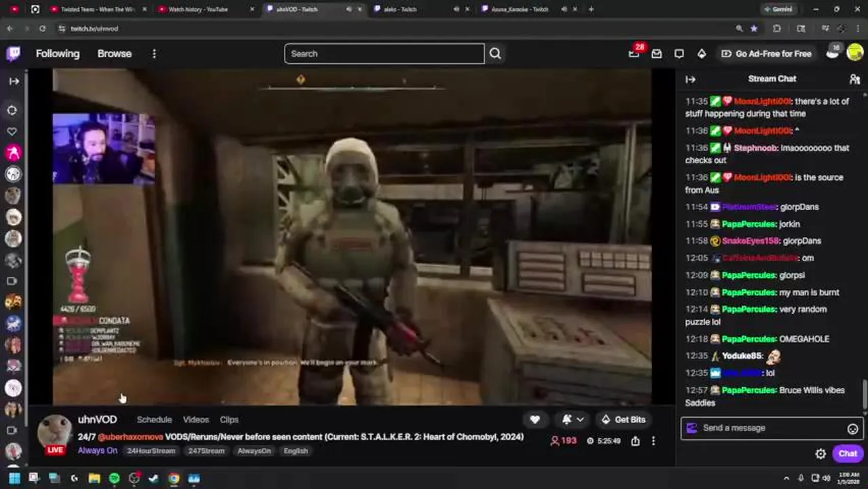
Task: Open the Get Bits gem in top bar
Action: [702, 54]
